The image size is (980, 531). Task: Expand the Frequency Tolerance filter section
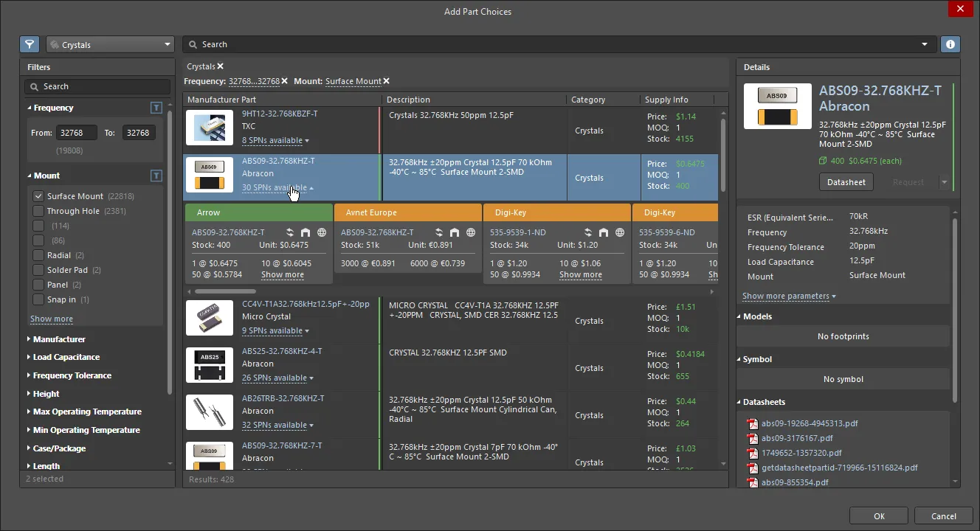click(x=30, y=375)
